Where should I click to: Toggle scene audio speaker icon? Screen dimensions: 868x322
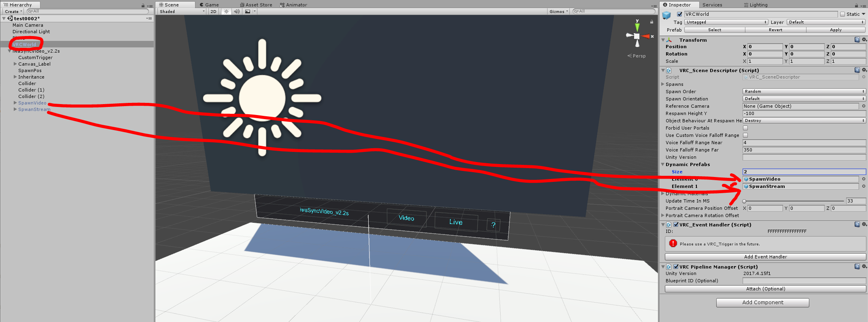coord(237,11)
